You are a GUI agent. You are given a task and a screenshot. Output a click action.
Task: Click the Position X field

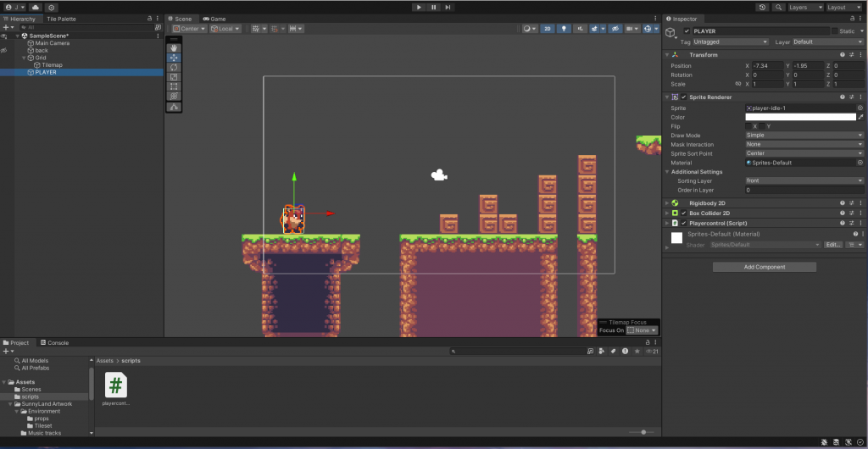point(767,66)
